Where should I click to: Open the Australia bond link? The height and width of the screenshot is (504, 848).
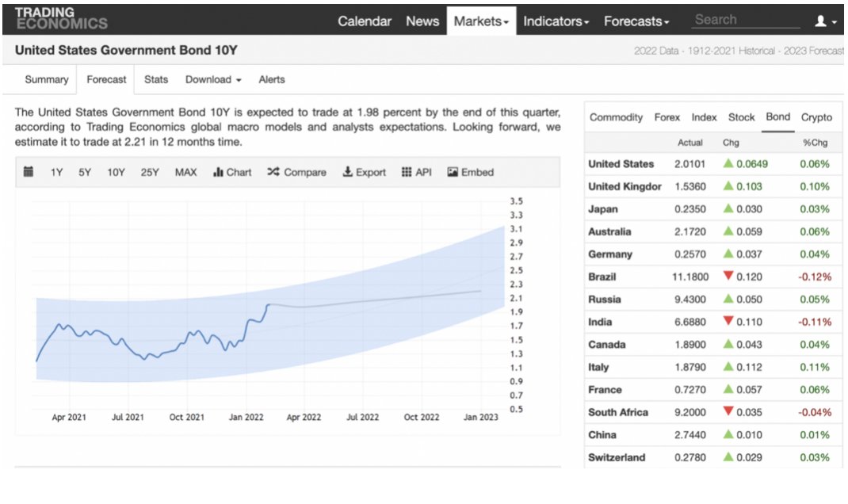(609, 231)
